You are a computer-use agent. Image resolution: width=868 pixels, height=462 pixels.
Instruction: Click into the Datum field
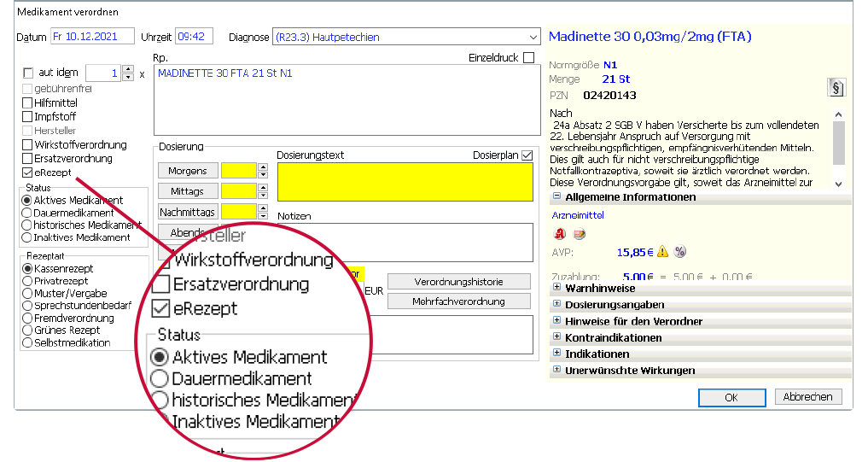click(x=92, y=37)
